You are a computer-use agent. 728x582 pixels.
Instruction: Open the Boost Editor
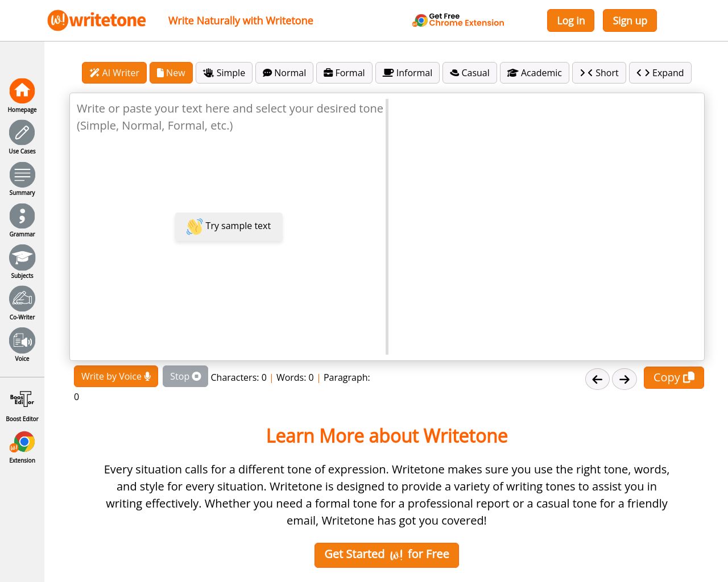pos(22,404)
